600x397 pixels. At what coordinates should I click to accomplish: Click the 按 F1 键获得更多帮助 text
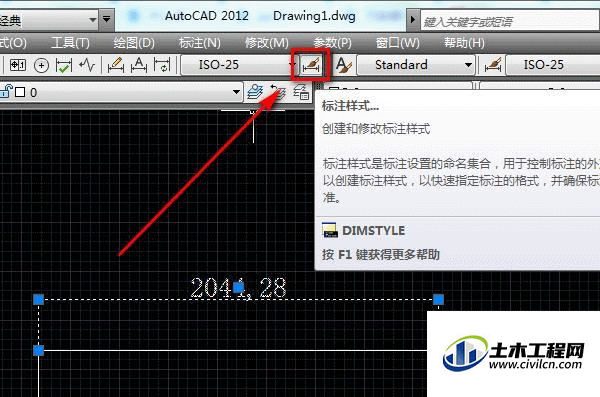[381, 255]
